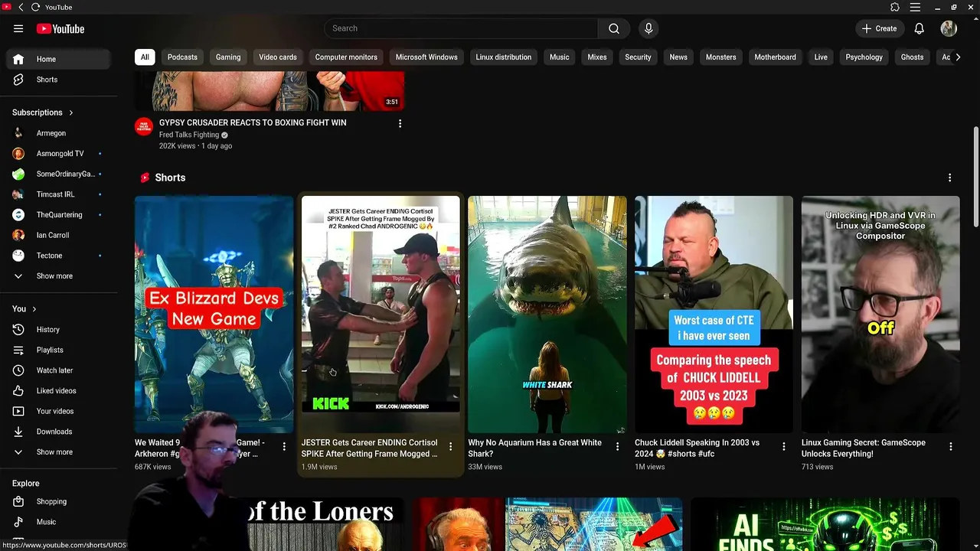Open Downloads in the sidebar
Screen dimensions: 980x551
coord(59,432)
